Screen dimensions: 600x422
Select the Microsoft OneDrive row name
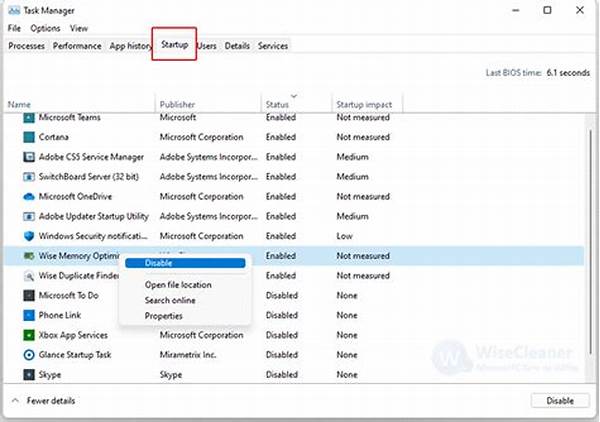[x=75, y=197]
